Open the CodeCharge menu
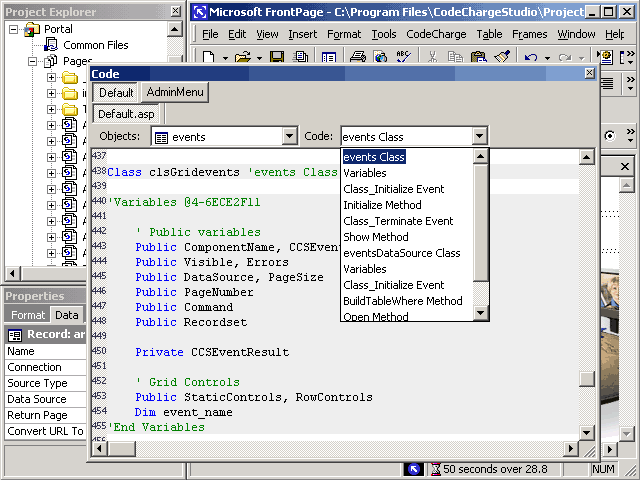 435,34
